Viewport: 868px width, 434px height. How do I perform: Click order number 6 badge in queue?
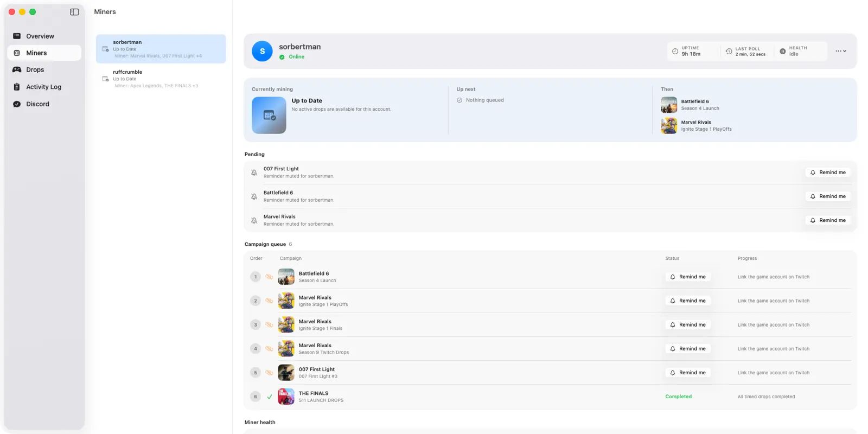coord(256,397)
